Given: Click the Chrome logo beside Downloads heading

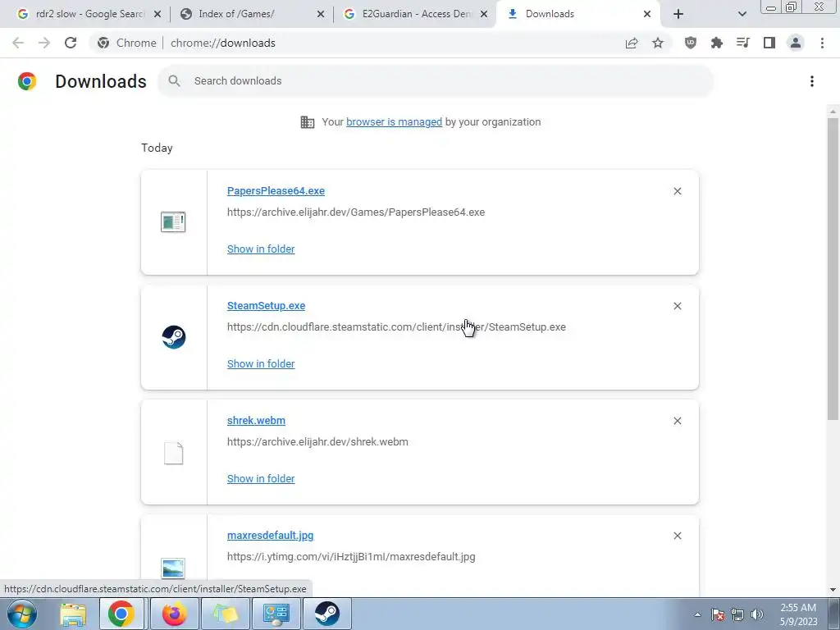Looking at the screenshot, I should pyautogui.click(x=27, y=81).
